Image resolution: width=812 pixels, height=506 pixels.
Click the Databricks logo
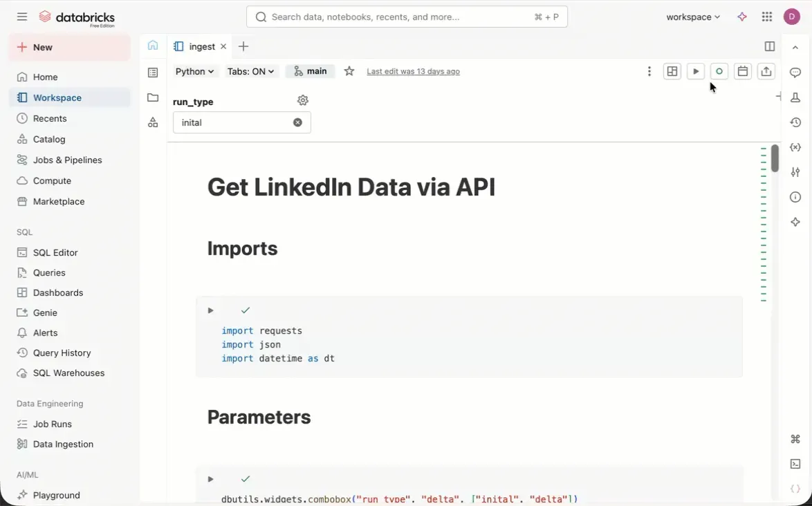coord(77,17)
